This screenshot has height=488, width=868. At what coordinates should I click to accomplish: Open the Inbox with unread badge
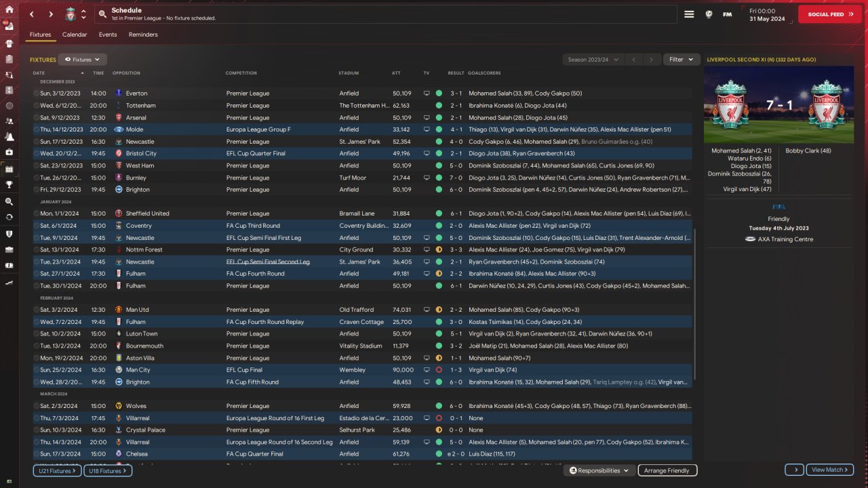9,26
